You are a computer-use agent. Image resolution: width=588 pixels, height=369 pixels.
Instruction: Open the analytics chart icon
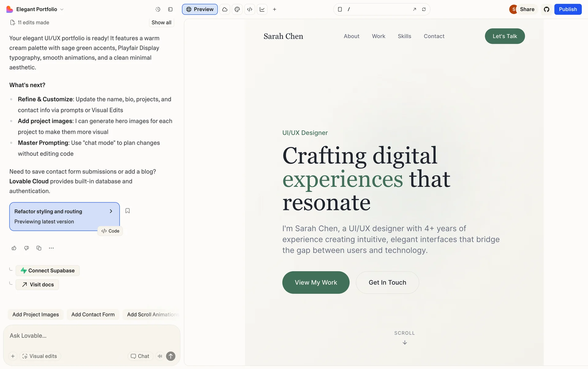(x=262, y=9)
